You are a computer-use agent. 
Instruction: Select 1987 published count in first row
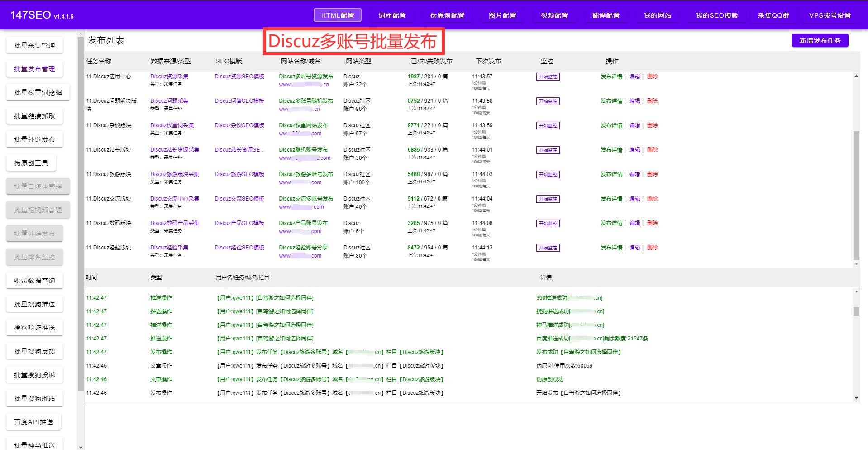click(x=414, y=77)
